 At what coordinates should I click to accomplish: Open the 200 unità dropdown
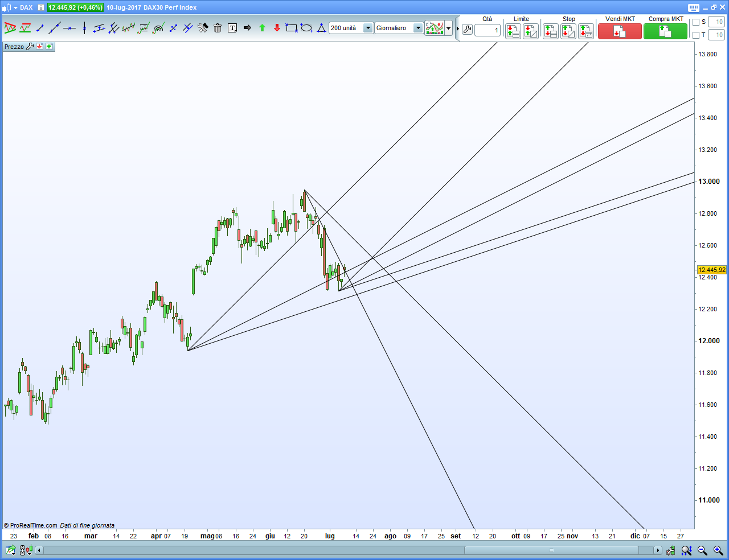click(x=368, y=28)
